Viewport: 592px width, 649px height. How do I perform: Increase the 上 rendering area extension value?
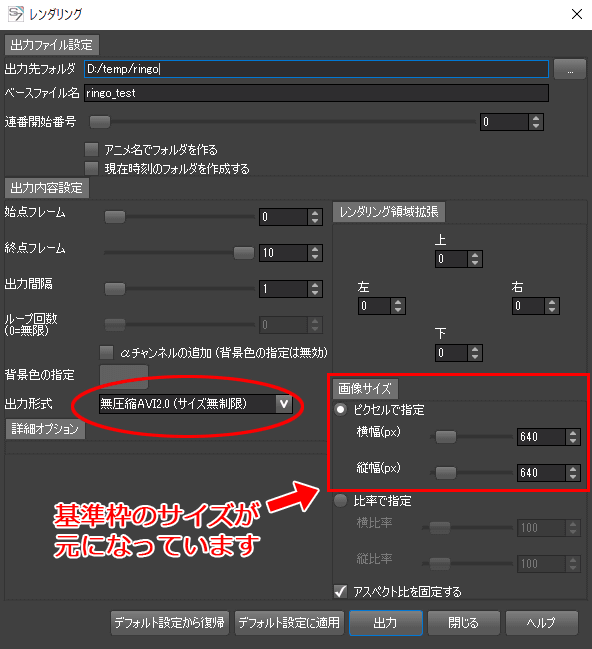475,255
